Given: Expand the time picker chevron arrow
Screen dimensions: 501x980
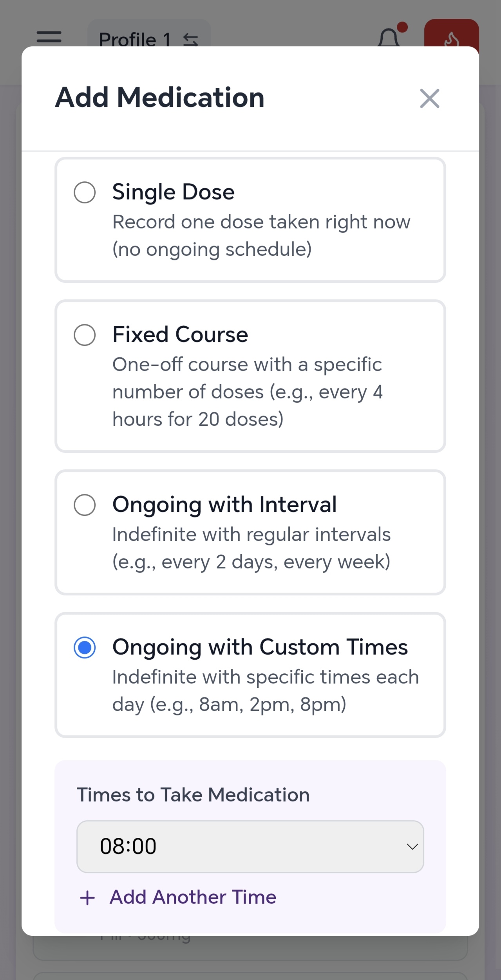Looking at the screenshot, I should pos(412,847).
